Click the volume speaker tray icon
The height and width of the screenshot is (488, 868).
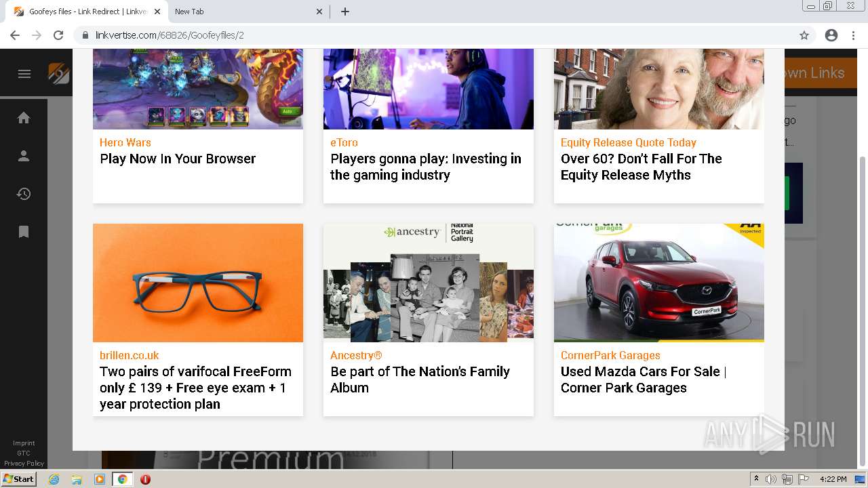point(771,479)
